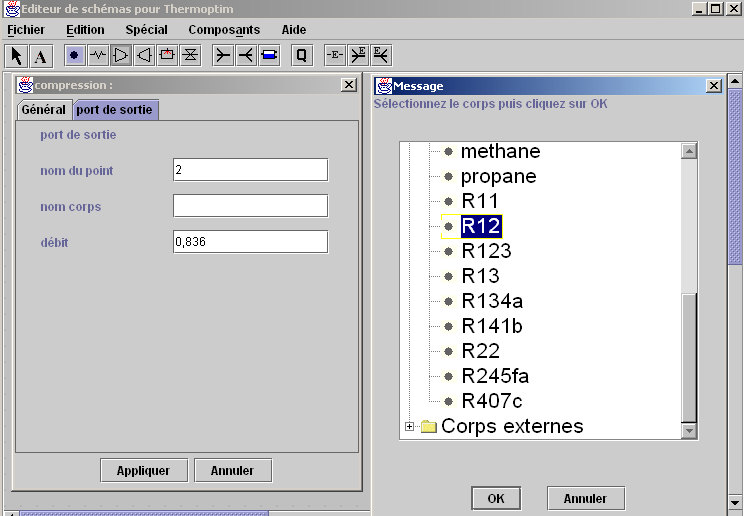
Task: Select the heat exchange zigzag component
Action: 98,56
